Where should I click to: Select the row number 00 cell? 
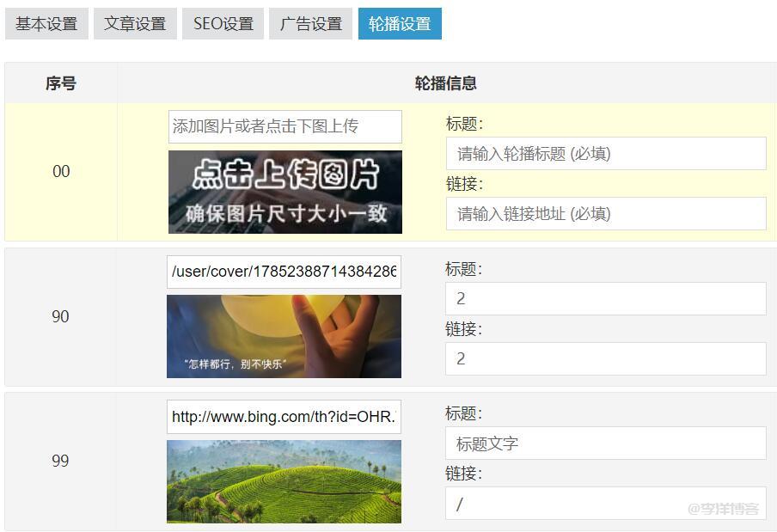click(x=61, y=172)
